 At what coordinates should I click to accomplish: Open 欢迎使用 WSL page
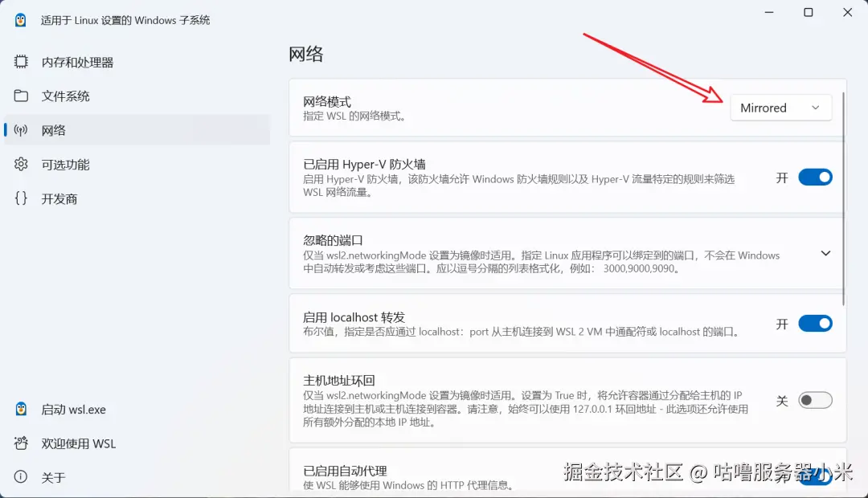point(137,443)
